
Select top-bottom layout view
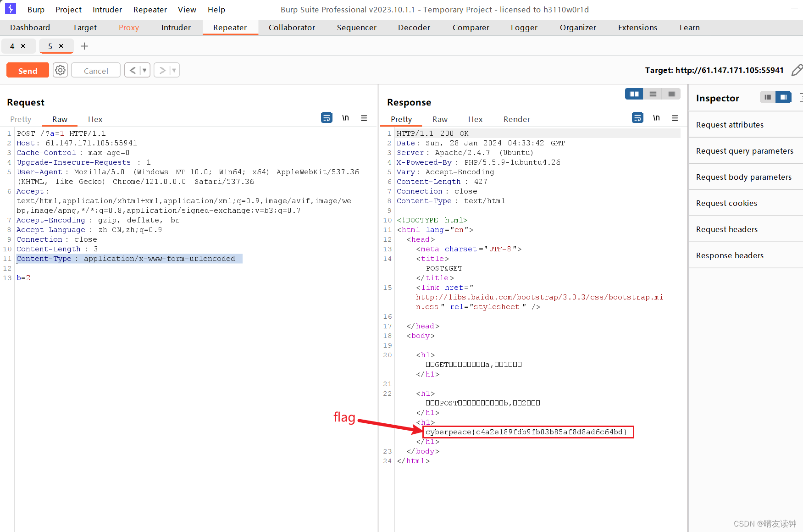(653, 94)
